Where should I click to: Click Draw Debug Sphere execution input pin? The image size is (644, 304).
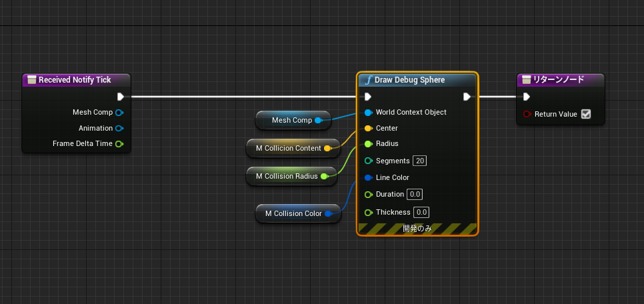point(368,97)
